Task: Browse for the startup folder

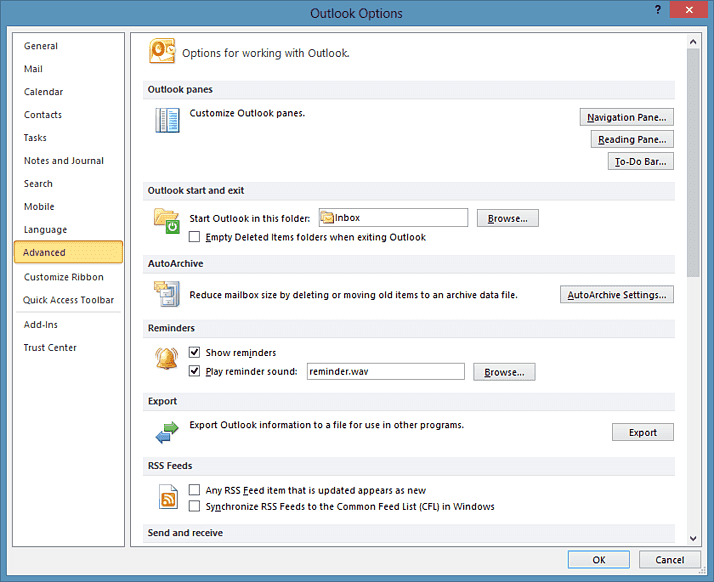Action: click(508, 218)
